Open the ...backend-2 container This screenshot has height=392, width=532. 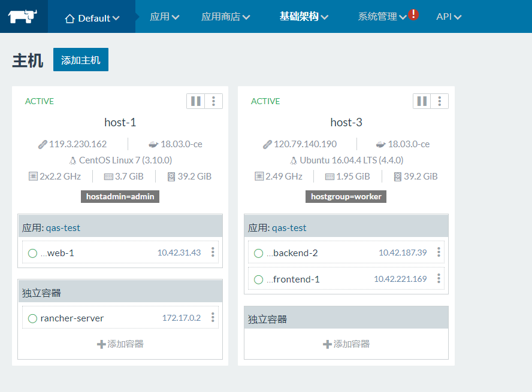click(x=292, y=253)
